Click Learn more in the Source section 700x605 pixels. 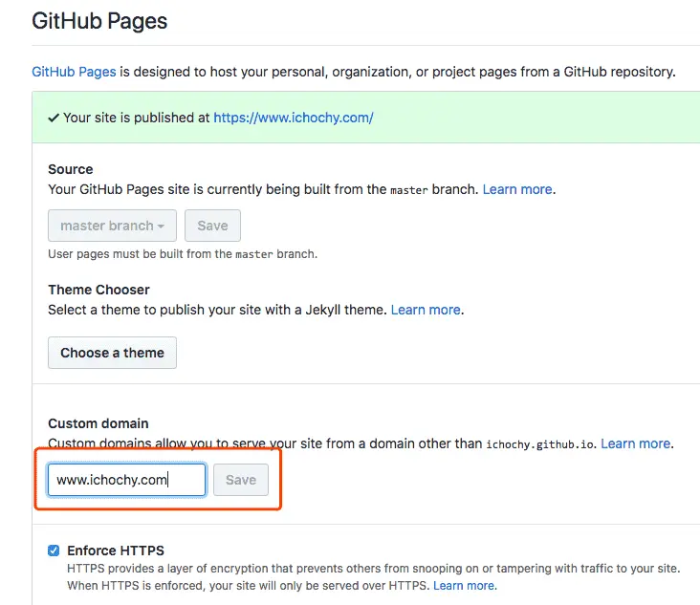[x=518, y=189]
